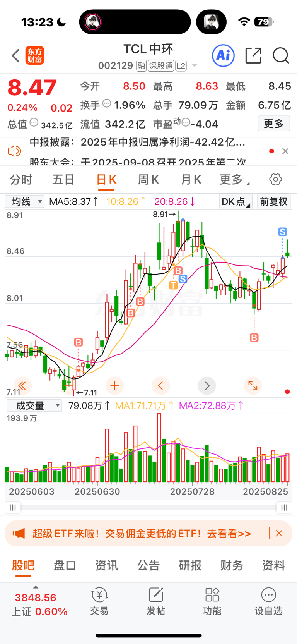Launch the Ai assistant icon
The height and width of the screenshot is (644, 297).
[223, 55]
